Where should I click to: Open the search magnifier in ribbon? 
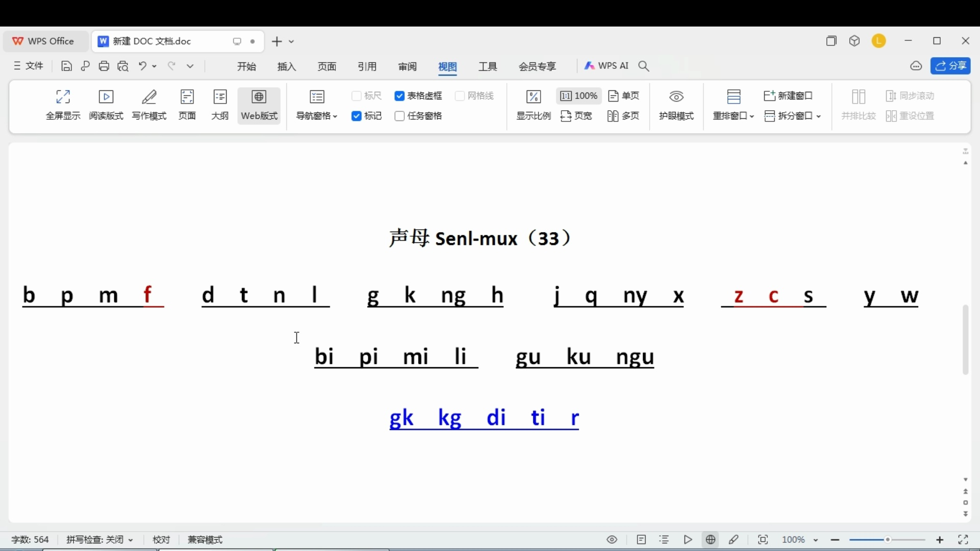click(x=644, y=66)
